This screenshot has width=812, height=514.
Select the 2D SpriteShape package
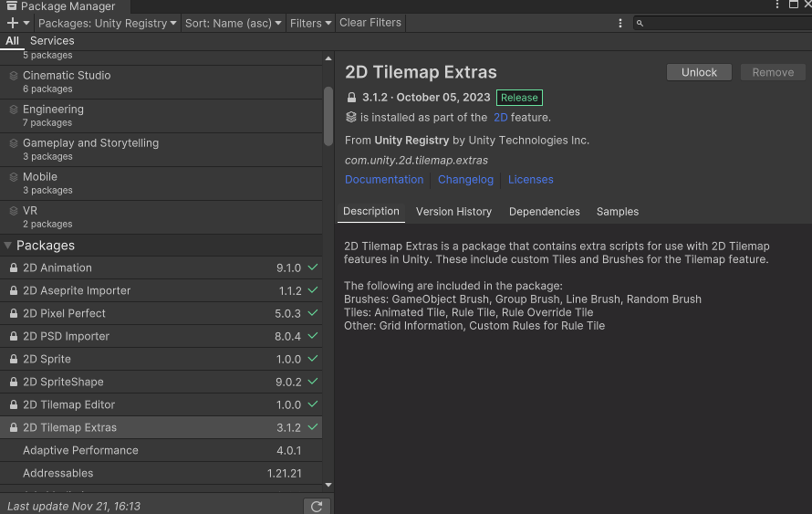[x=161, y=382]
